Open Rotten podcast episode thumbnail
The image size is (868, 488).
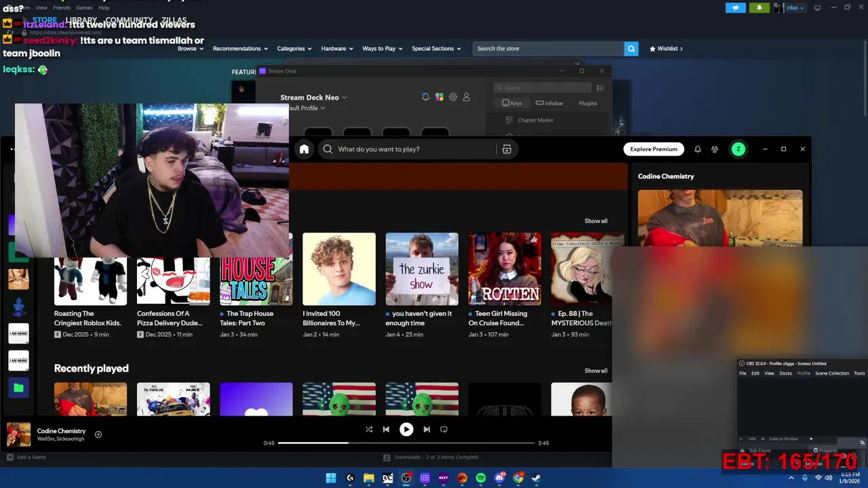click(x=505, y=269)
